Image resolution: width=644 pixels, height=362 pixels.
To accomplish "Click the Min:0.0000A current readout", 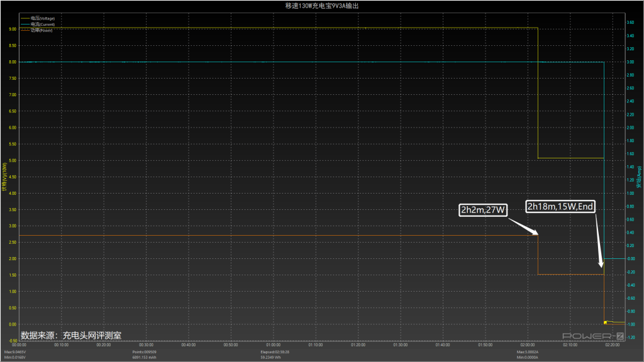I will click(x=528, y=358).
